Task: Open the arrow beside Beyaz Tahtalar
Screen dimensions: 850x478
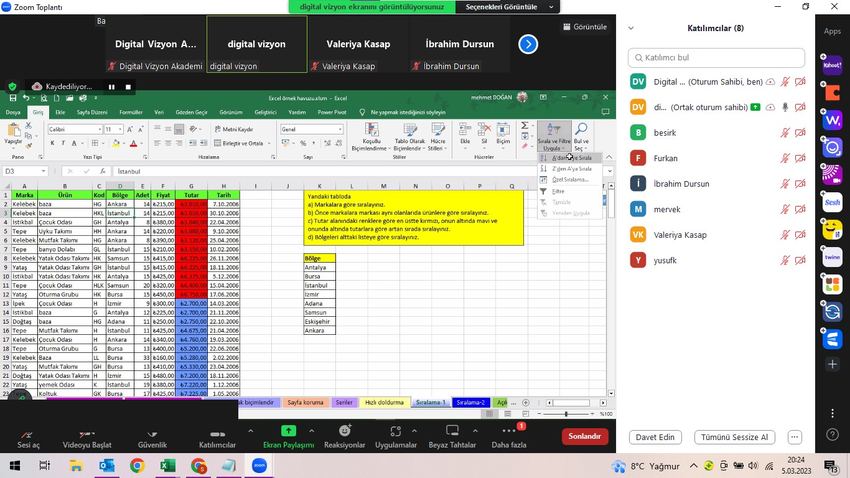Action: (x=475, y=431)
